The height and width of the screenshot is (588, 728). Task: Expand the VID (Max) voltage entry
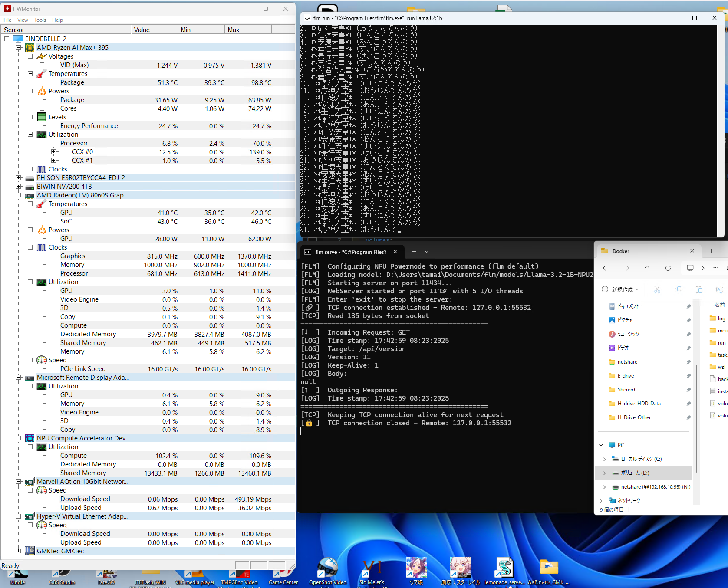pyautogui.click(x=42, y=65)
